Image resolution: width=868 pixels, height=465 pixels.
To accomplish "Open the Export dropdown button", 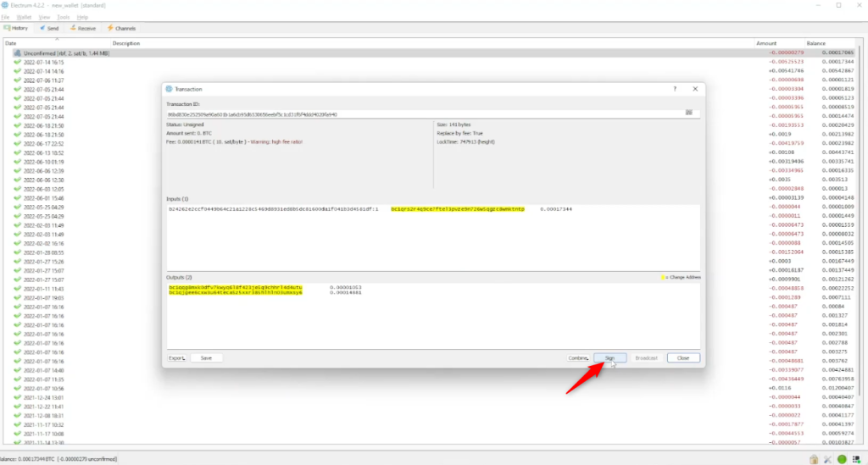I will [176, 358].
